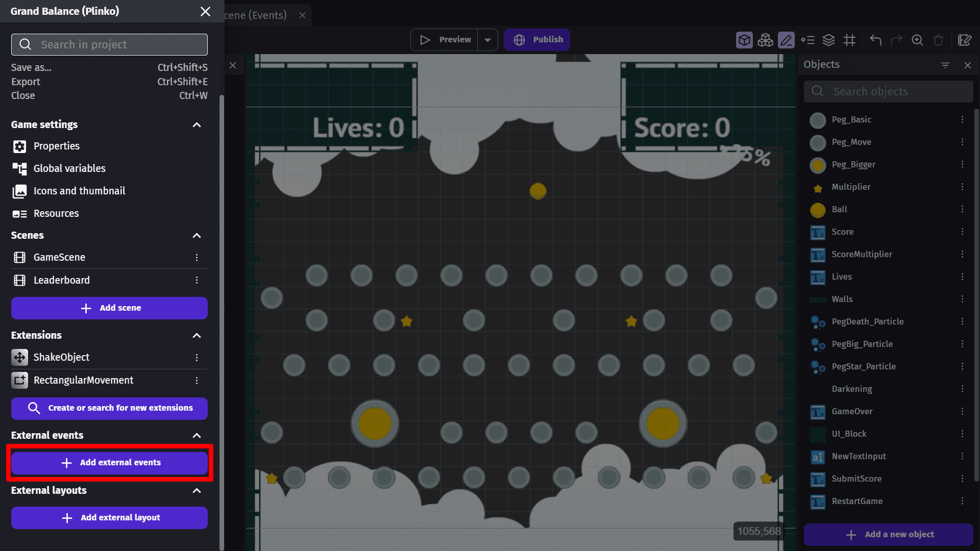Open the layers panel
The width and height of the screenshot is (980, 551).
[828, 40]
